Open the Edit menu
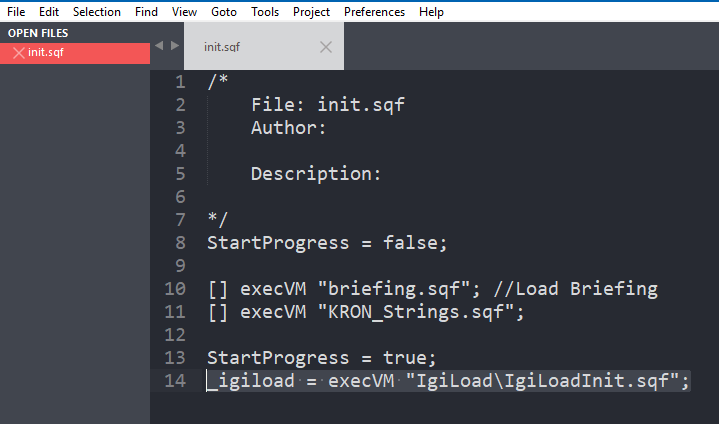The image size is (719, 424). pos(49,12)
